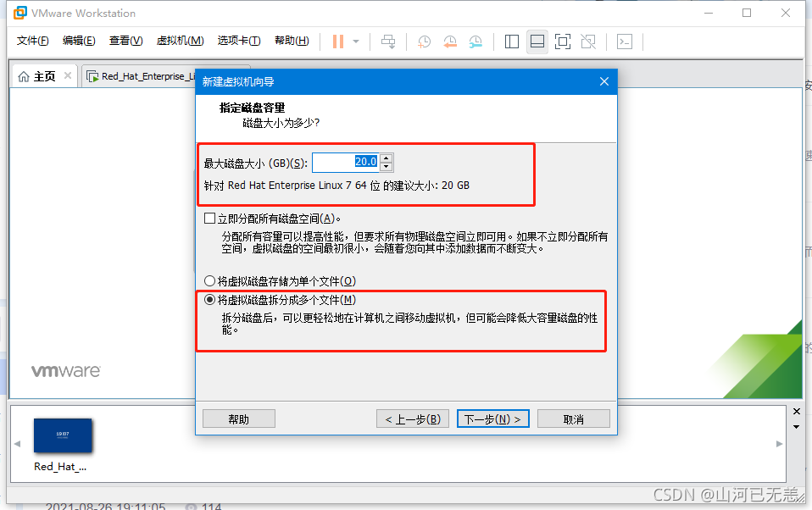Screen dimensions: 812x510
Task: Click the home icon on 主页 tab
Action: click(x=23, y=76)
